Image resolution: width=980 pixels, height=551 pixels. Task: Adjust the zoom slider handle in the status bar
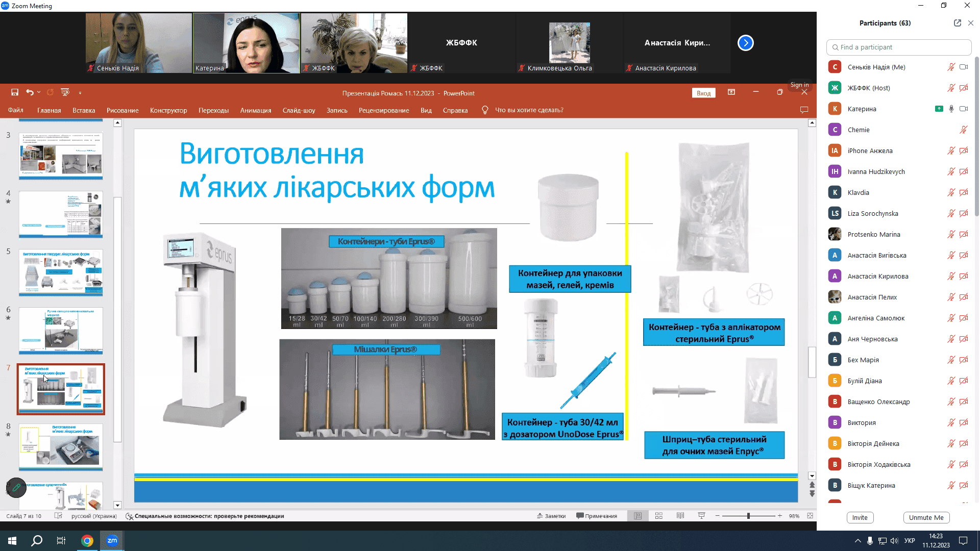pyautogui.click(x=748, y=516)
